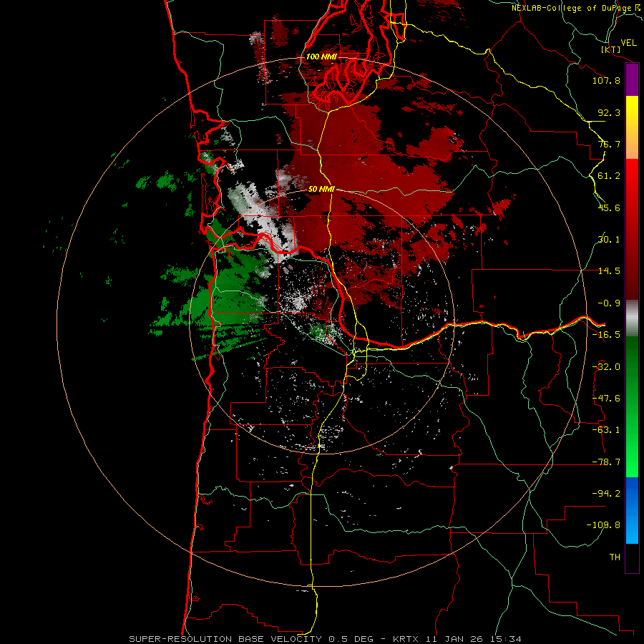Click the green segment of the velocity color bar
Screen dimensions: 644x644
click(x=632, y=406)
